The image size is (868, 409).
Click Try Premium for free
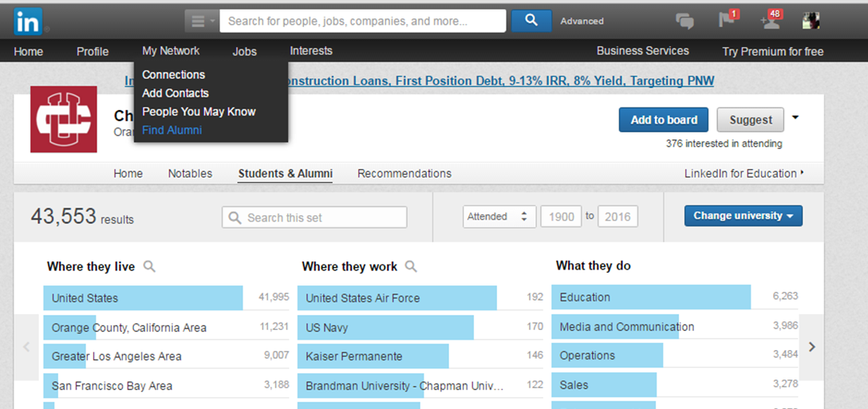pyautogui.click(x=773, y=52)
